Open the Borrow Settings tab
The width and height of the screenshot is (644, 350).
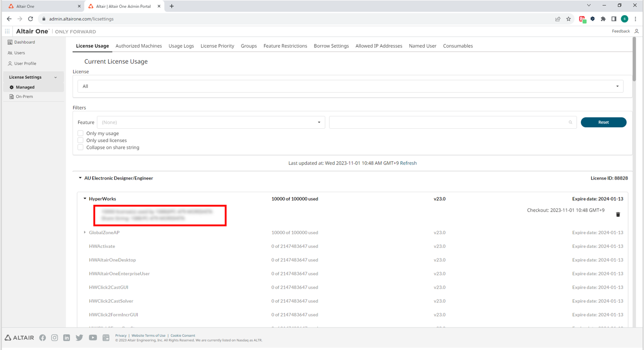coord(331,46)
